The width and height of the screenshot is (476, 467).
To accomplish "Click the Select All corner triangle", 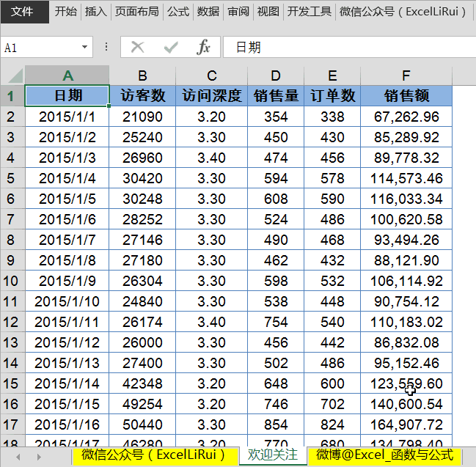I will pyautogui.click(x=14, y=76).
